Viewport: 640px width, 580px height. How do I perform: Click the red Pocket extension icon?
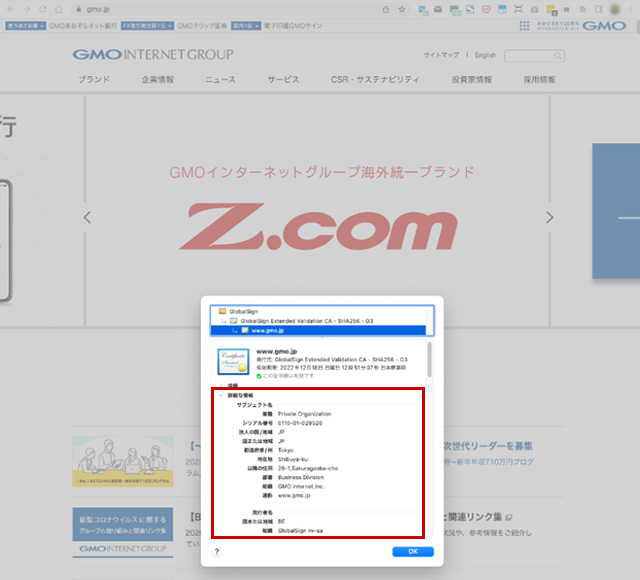click(x=486, y=9)
